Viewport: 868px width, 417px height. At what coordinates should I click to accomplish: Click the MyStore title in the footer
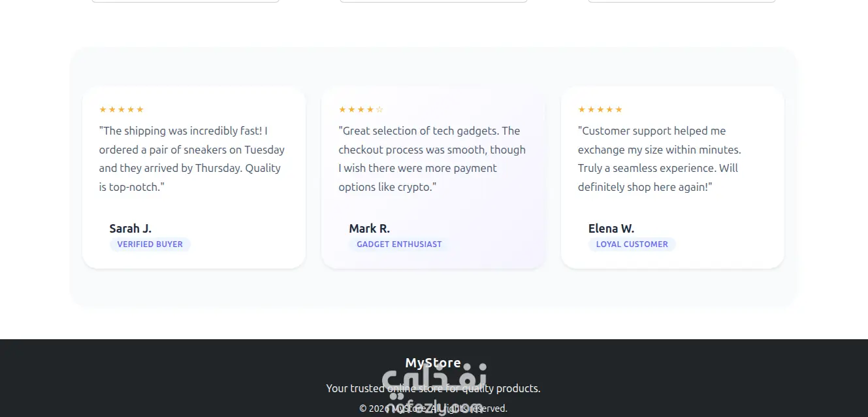pos(433,362)
